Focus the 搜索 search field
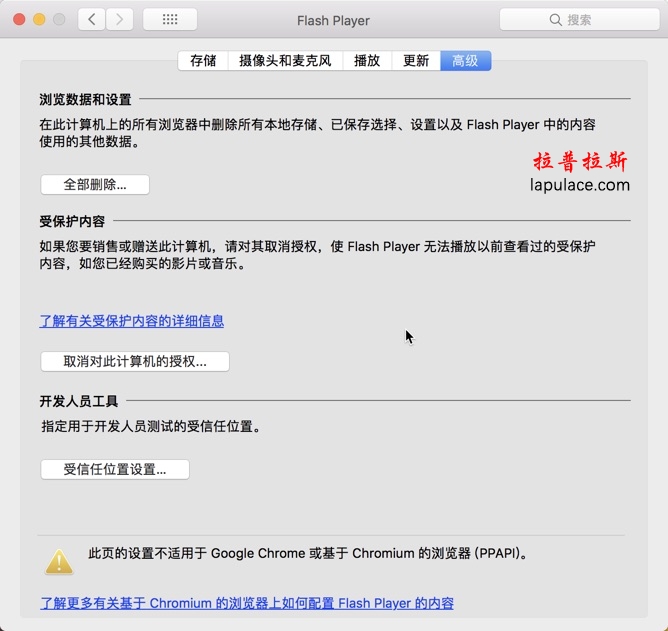Viewport: 668px width, 631px height. 579,20
